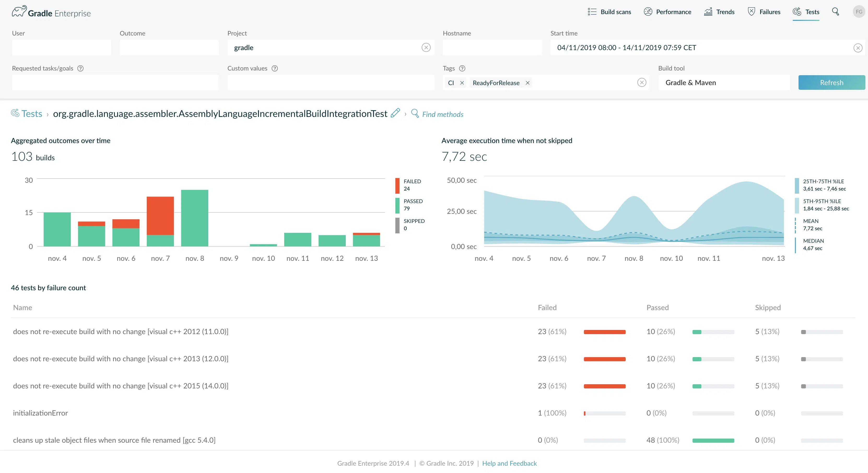
Task: Open the Build tool dropdown
Action: click(x=724, y=82)
